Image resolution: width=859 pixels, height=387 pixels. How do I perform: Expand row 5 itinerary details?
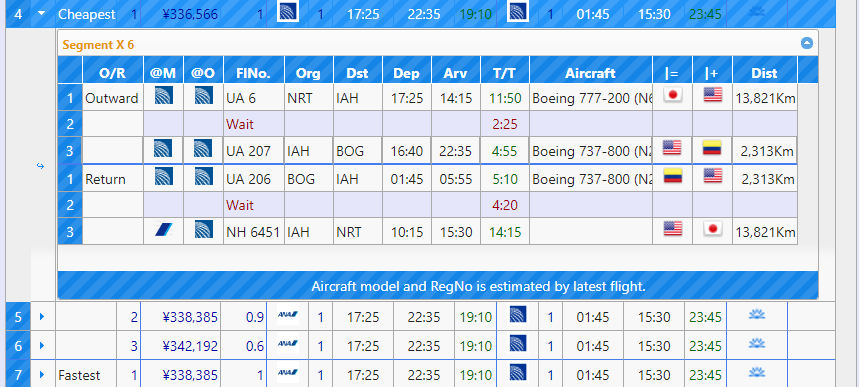(42, 316)
